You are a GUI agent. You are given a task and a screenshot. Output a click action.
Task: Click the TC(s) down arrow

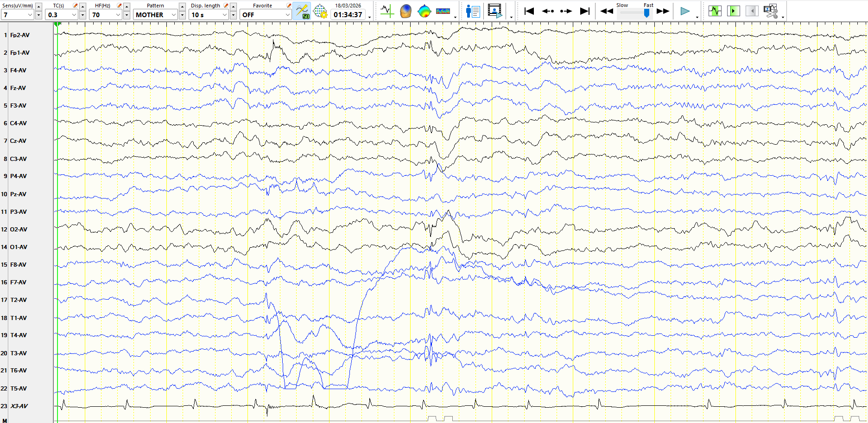[82, 15]
